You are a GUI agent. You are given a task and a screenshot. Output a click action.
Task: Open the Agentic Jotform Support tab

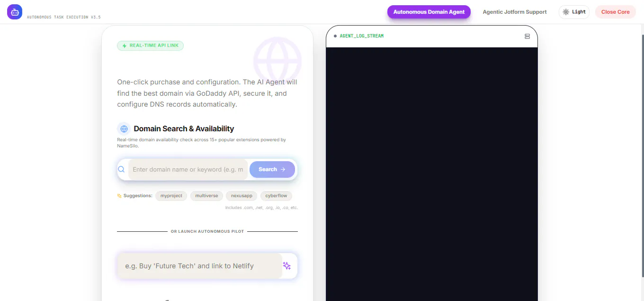click(x=515, y=12)
